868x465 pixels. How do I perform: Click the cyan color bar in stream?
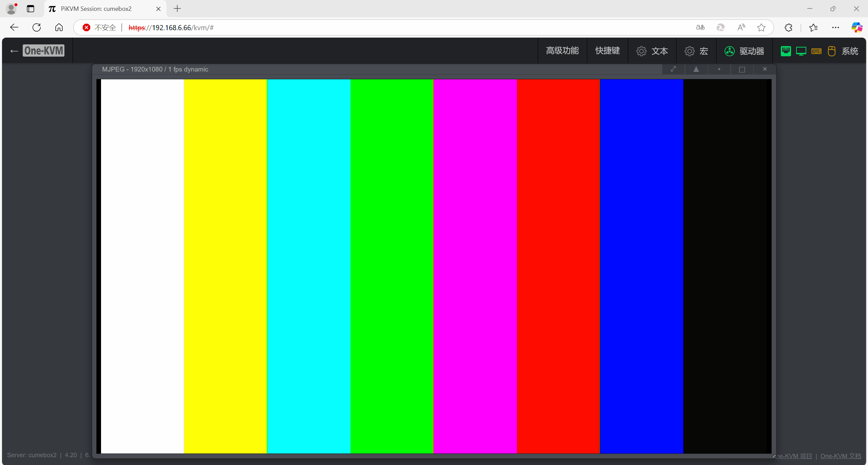[309, 266]
